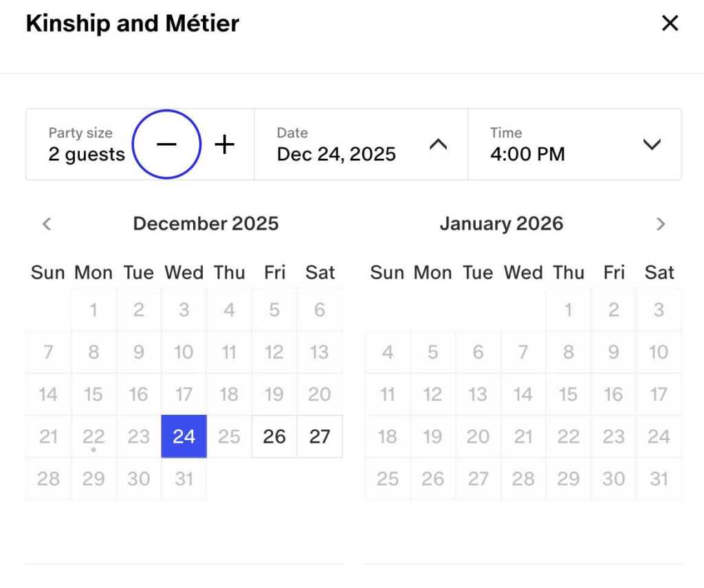Go to previous month arrow
This screenshot has height=588, width=704.
(x=47, y=224)
